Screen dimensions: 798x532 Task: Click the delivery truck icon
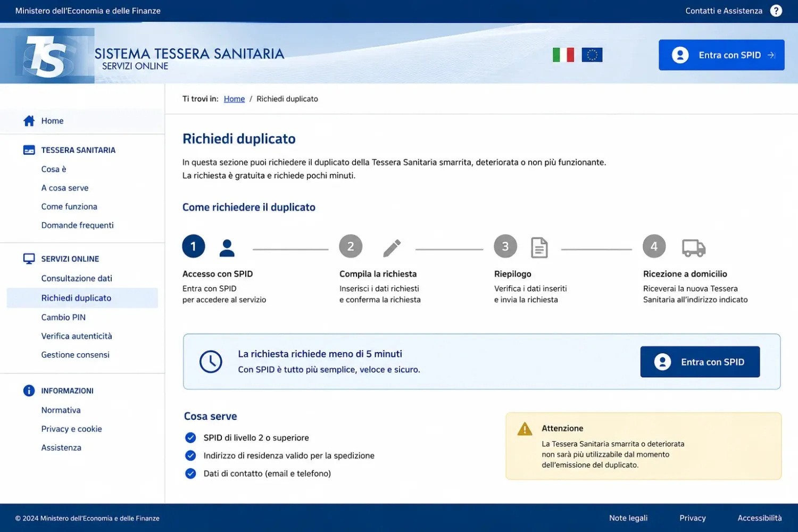(694, 248)
